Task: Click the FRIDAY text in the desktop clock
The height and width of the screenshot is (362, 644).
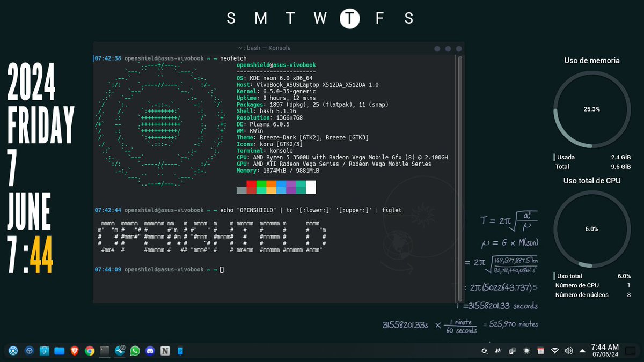Action: pyautogui.click(x=41, y=126)
